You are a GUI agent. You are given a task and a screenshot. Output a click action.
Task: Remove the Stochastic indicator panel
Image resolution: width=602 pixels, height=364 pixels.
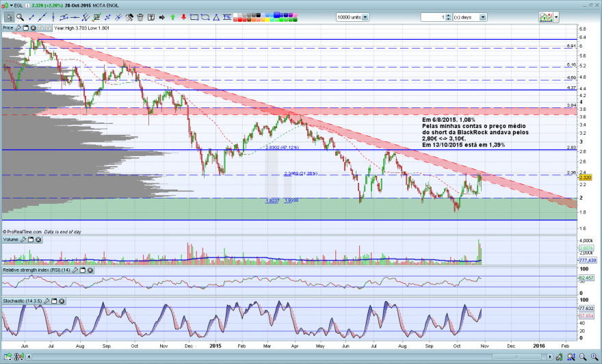click(62, 301)
